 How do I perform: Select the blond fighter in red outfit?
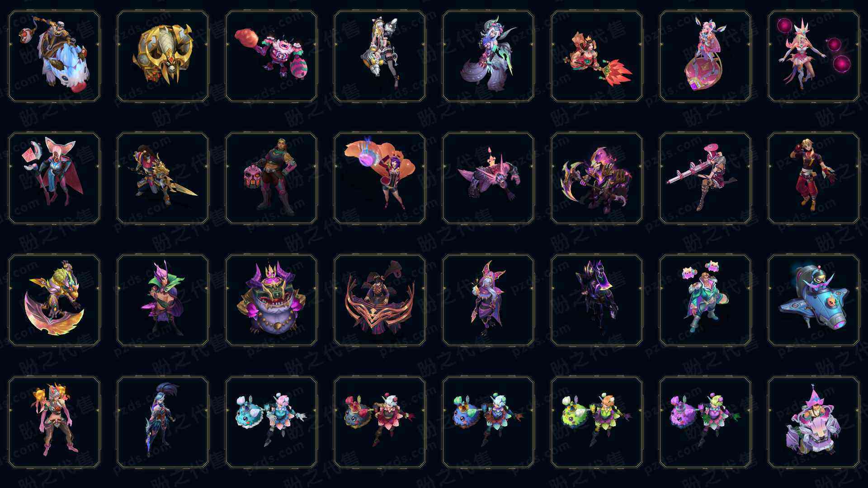[x=814, y=178]
